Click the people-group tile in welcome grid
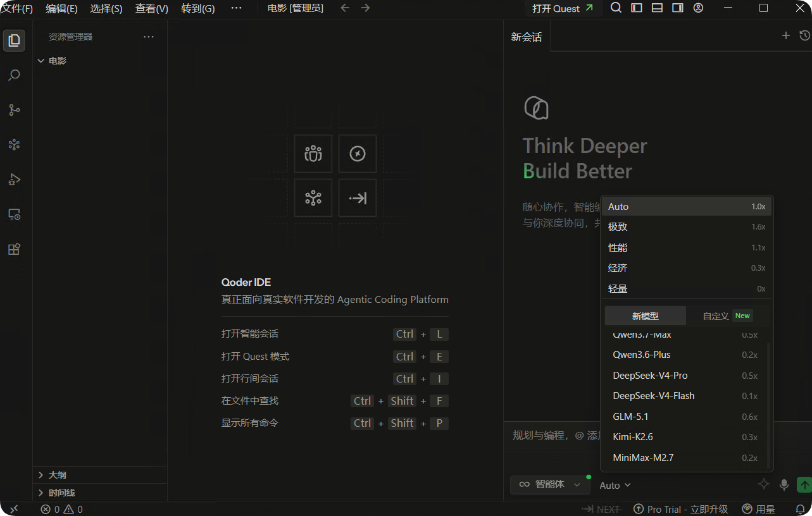The width and height of the screenshot is (812, 516). [x=313, y=154]
